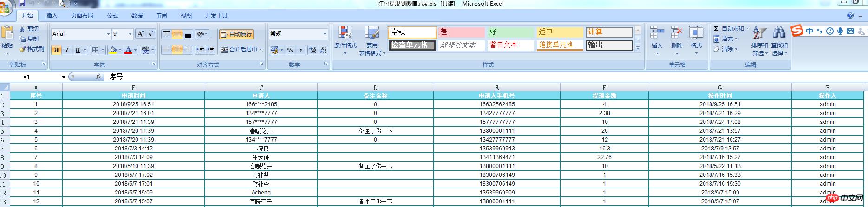868x207 pixels.
Task: Click the Increase Font Size icon
Action: pyautogui.click(x=140, y=34)
